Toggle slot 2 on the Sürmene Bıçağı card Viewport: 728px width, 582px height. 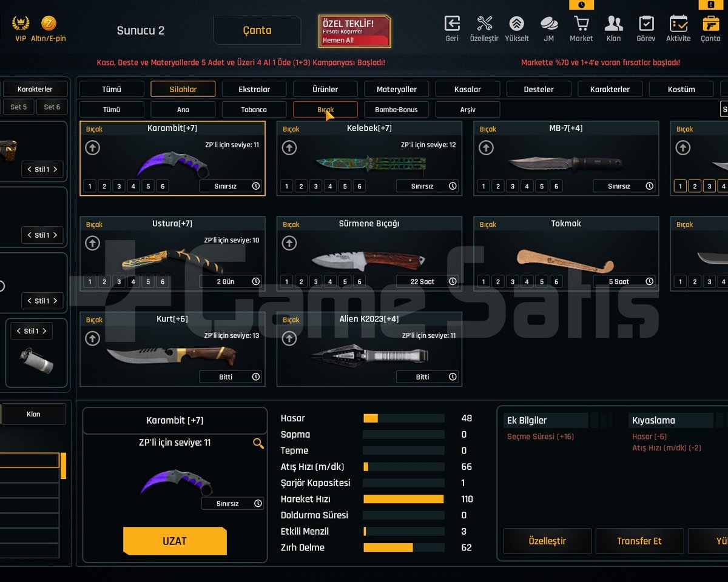[302, 281]
